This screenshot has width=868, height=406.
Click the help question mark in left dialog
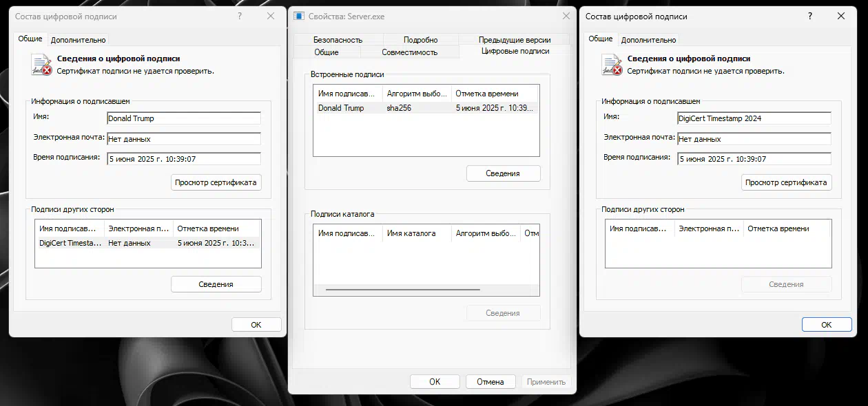point(240,16)
